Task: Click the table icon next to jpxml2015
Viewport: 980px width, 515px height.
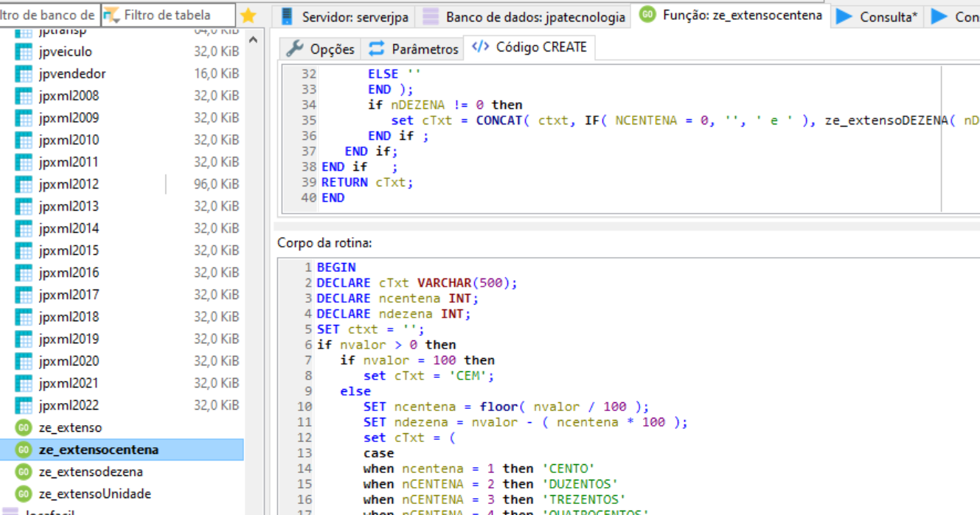Action: [24, 251]
